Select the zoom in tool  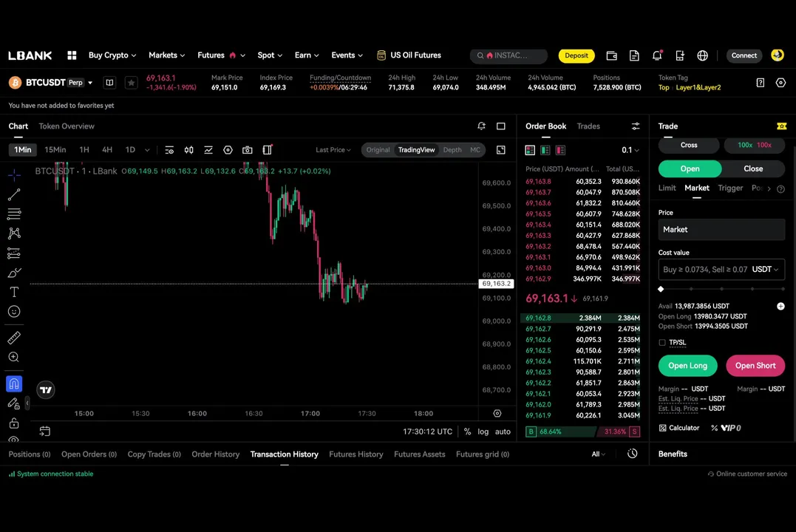(14, 357)
